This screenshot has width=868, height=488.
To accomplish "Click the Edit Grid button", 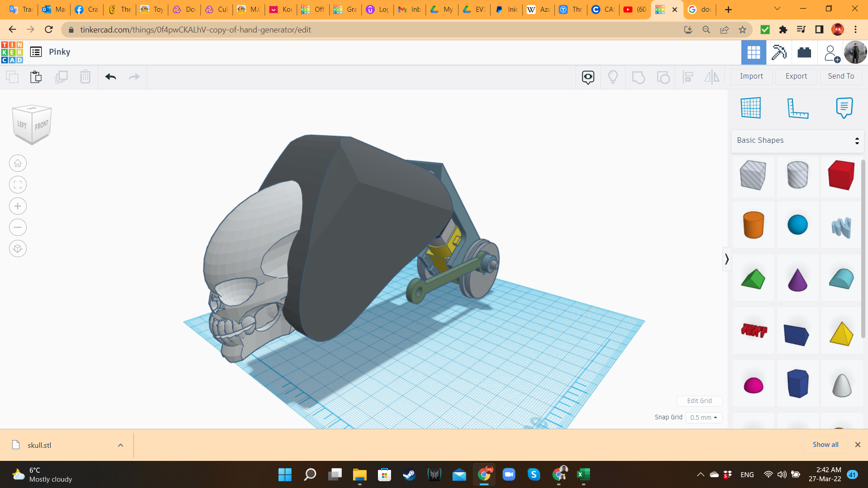I will pos(699,401).
